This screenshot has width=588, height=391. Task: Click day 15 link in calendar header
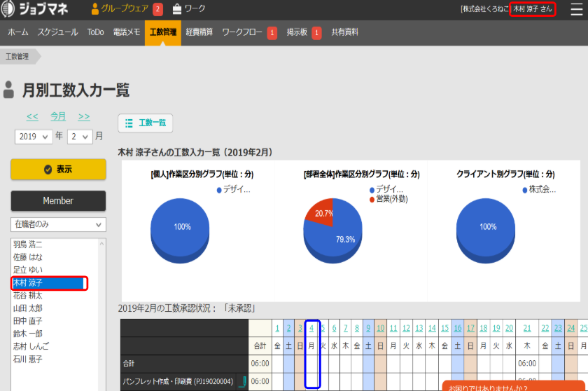point(444,329)
